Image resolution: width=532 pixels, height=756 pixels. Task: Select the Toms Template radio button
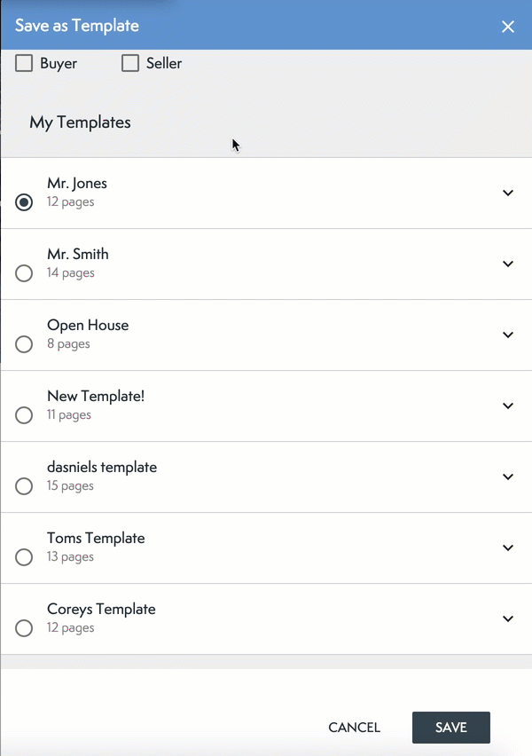25,557
